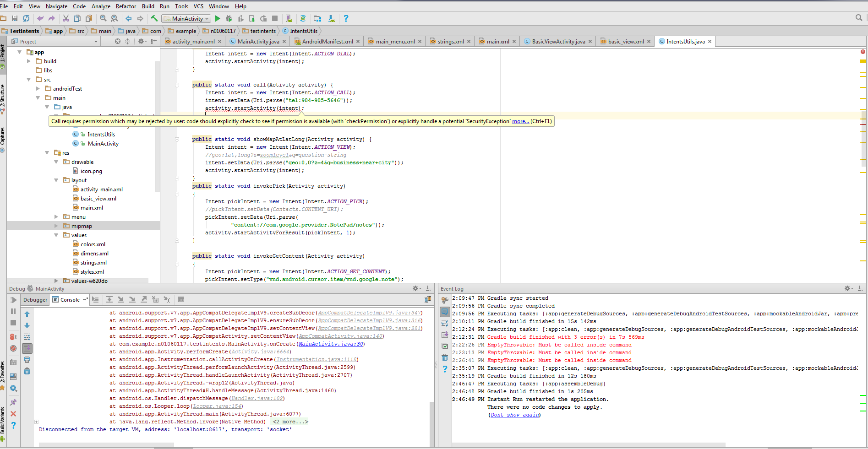Open Event Log settings with the wrench icon
This screenshot has width=868, height=449.
click(444, 300)
